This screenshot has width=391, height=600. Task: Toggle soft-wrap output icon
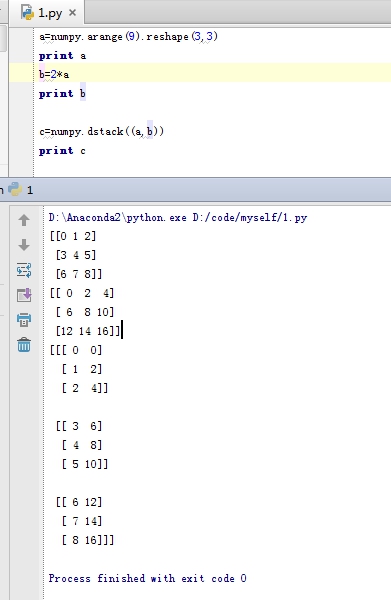point(24,270)
